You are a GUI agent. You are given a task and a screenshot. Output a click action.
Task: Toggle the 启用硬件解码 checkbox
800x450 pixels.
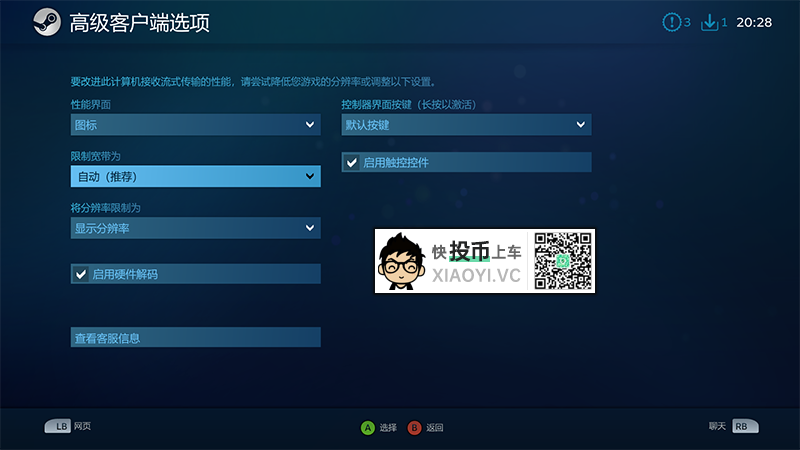[x=81, y=274]
